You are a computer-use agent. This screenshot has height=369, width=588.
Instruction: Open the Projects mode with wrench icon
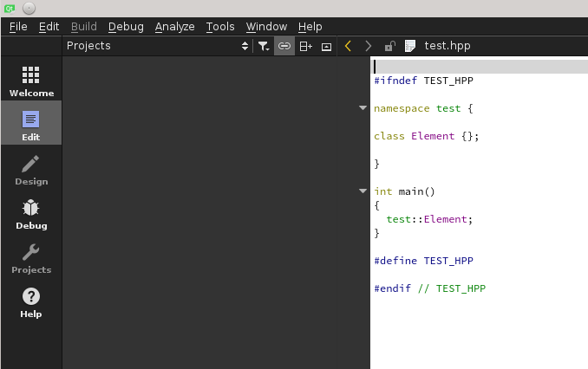pyautogui.click(x=31, y=259)
